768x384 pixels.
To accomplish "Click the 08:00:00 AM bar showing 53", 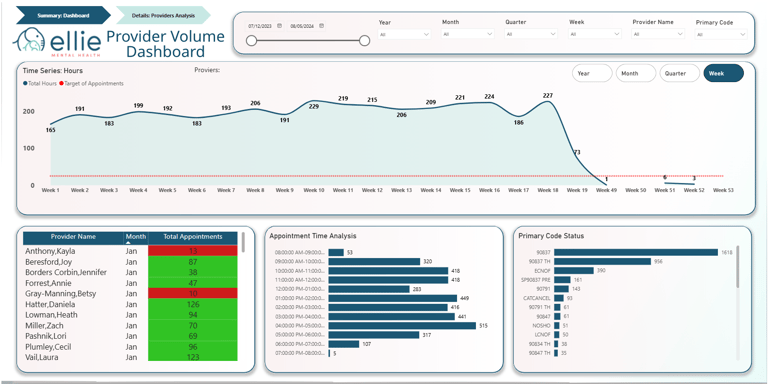I will 336,253.
